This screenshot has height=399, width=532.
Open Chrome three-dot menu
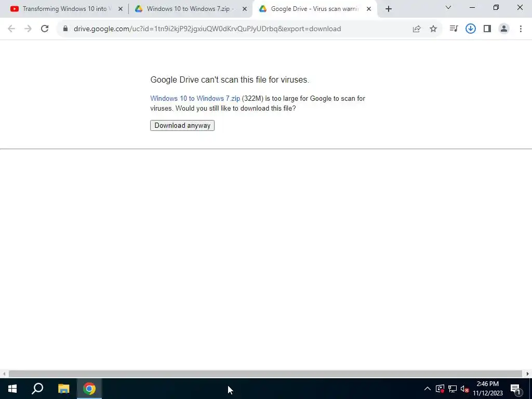[x=521, y=29]
